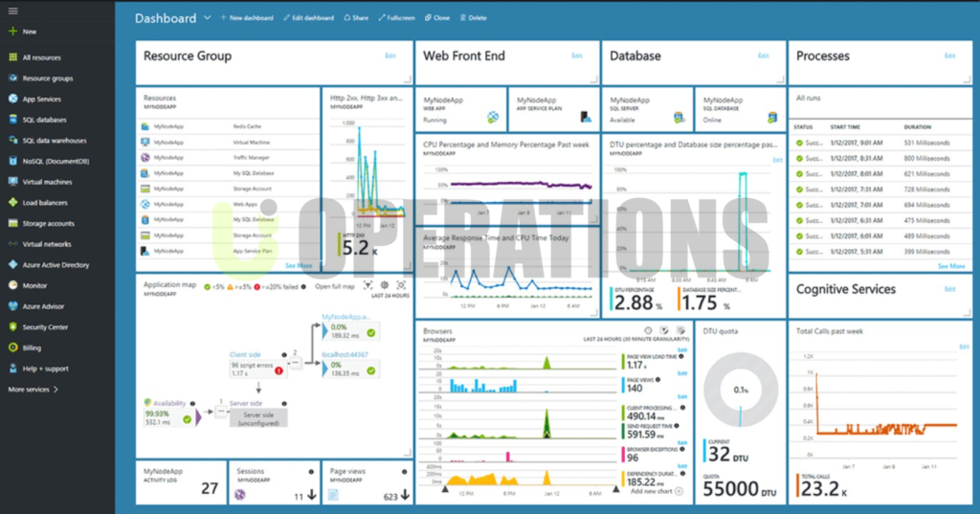Select SQL data warehouses icon

(12, 140)
